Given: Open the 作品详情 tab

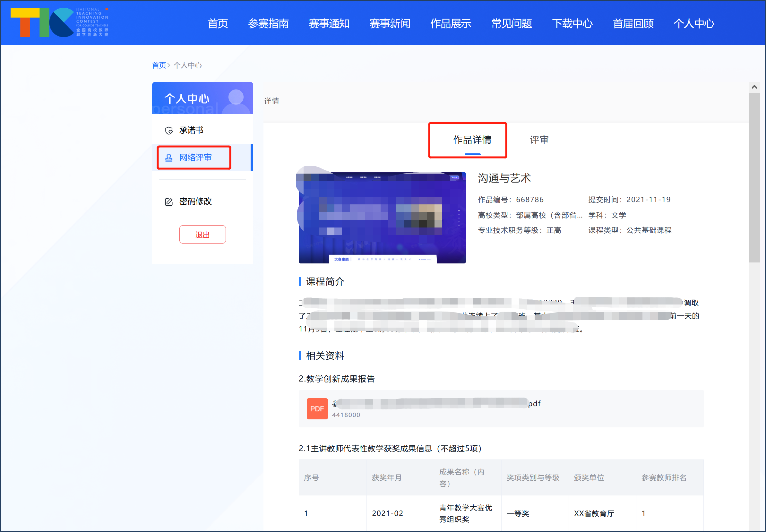Looking at the screenshot, I should coord(472,140).
